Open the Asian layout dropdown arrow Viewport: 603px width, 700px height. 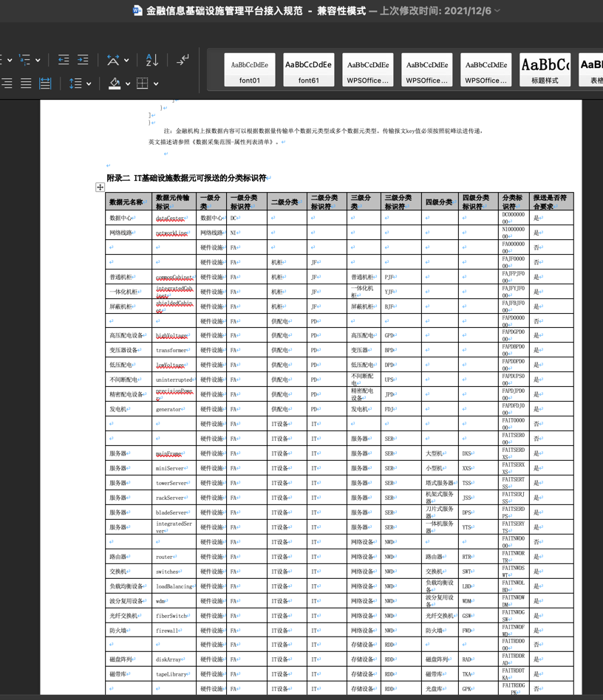[126, 60]
